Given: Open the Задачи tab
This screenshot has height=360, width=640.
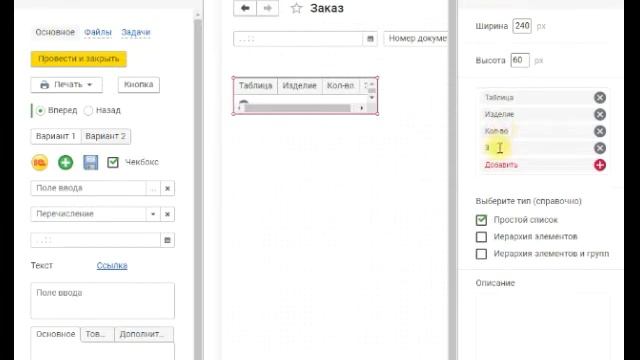Looking at the screenshot, I should [136, 32].
